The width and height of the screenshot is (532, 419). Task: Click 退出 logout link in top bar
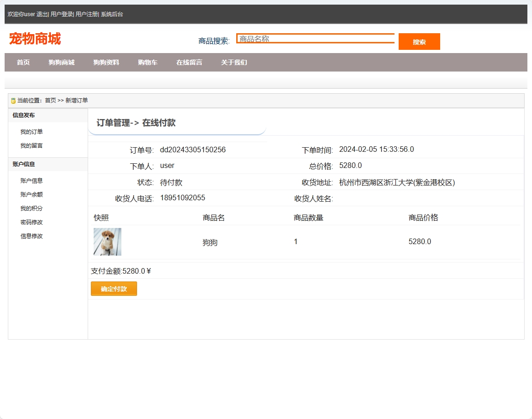pos(42,14)
